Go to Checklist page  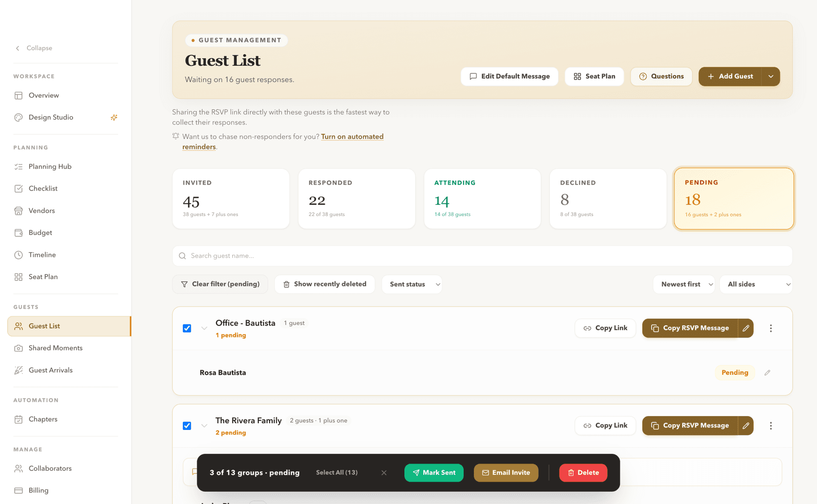coord(66,188)
